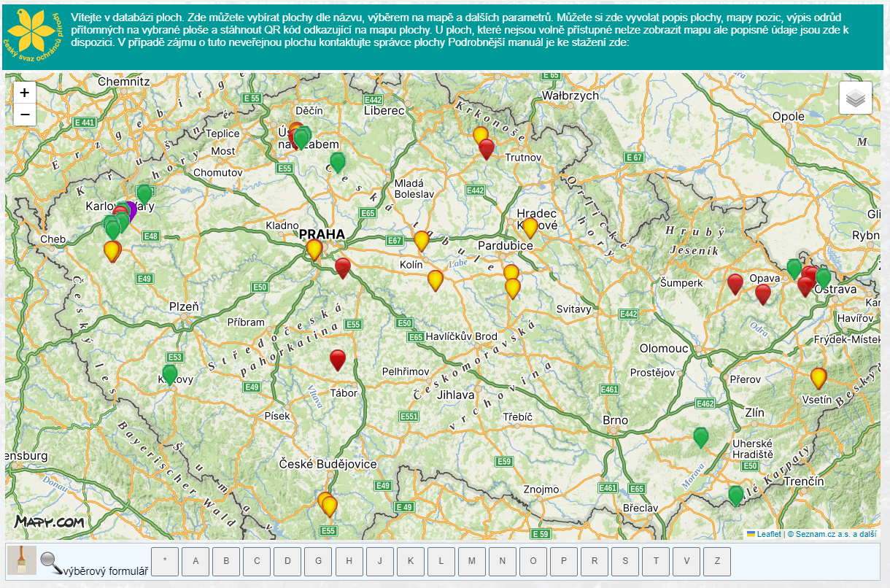Click the red marker near Opava
The image size is (890, 588).
(763, 293)
